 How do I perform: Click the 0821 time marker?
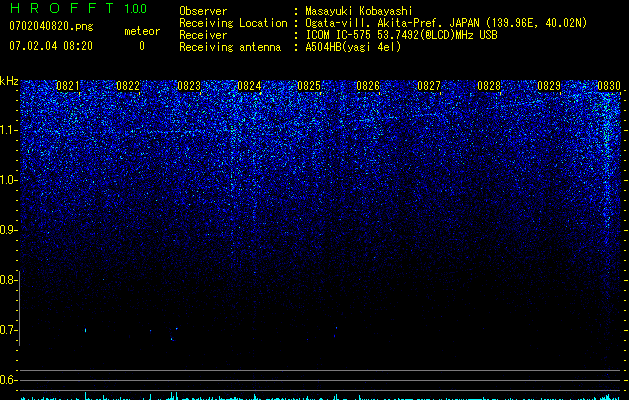tap(68, 86)
